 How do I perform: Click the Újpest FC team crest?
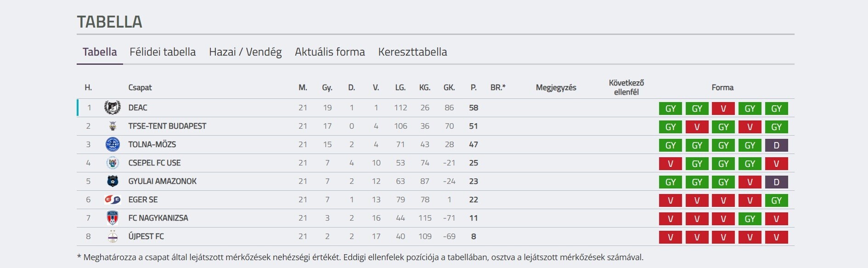112,236
